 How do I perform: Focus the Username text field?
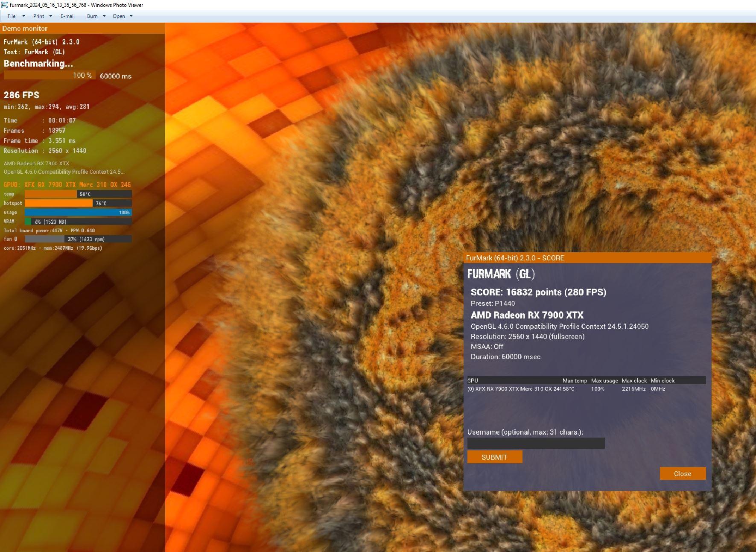(536, 443)
